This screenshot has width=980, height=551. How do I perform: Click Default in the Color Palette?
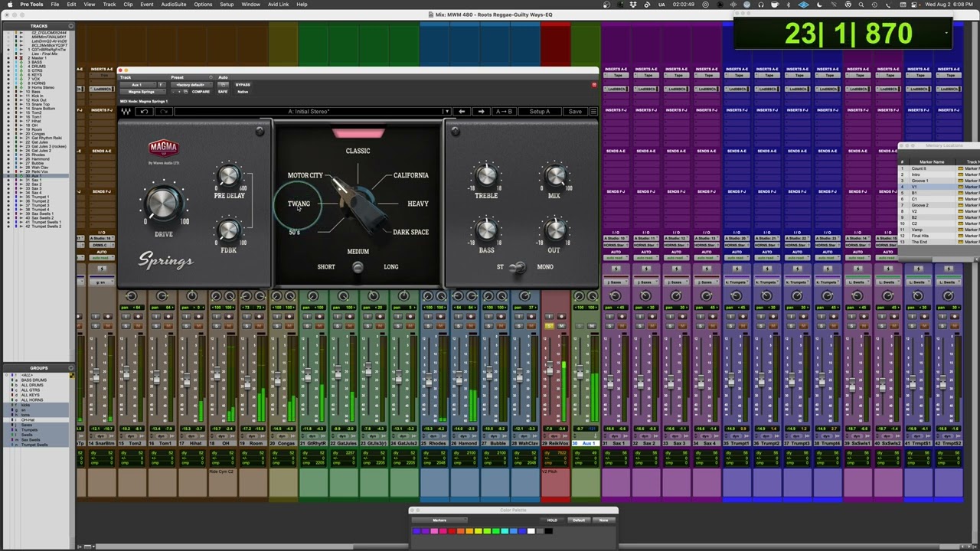point(578,520)
